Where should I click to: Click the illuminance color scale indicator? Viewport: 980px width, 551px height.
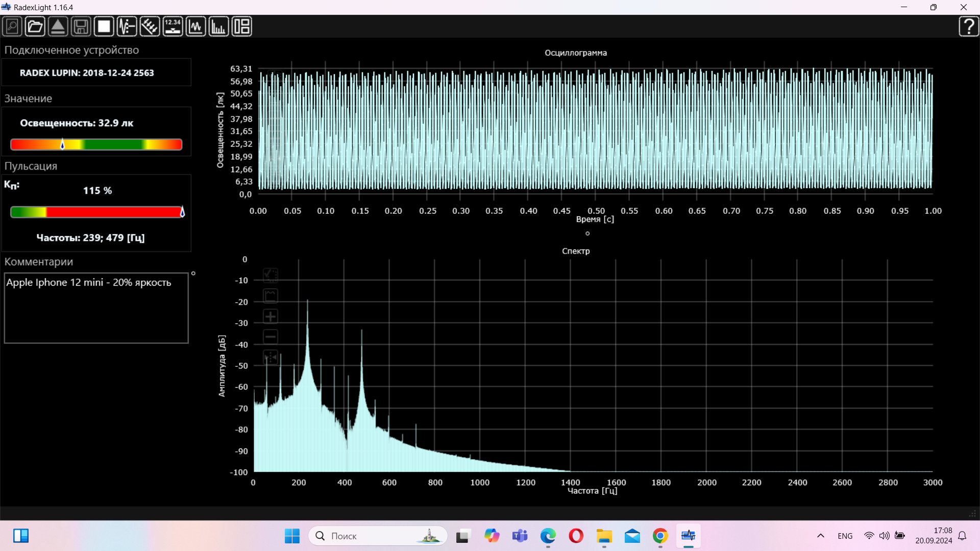pyautogui.click(x=96, y=144)
